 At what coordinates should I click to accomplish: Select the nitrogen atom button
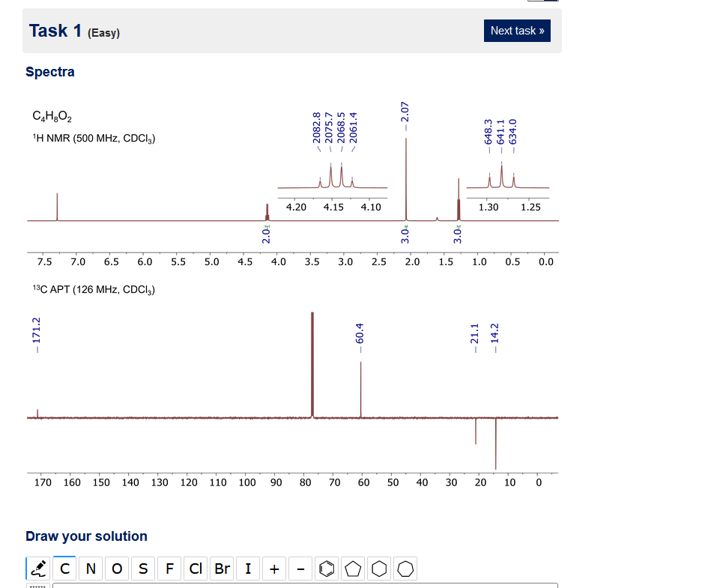coord(91,569)
